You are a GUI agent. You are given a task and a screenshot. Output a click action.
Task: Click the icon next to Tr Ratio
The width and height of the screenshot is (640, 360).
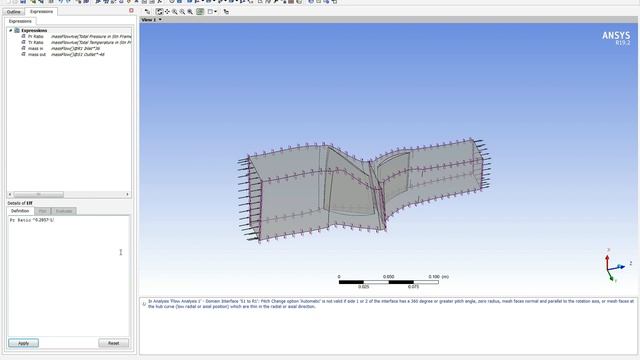[x=23, y=42]
